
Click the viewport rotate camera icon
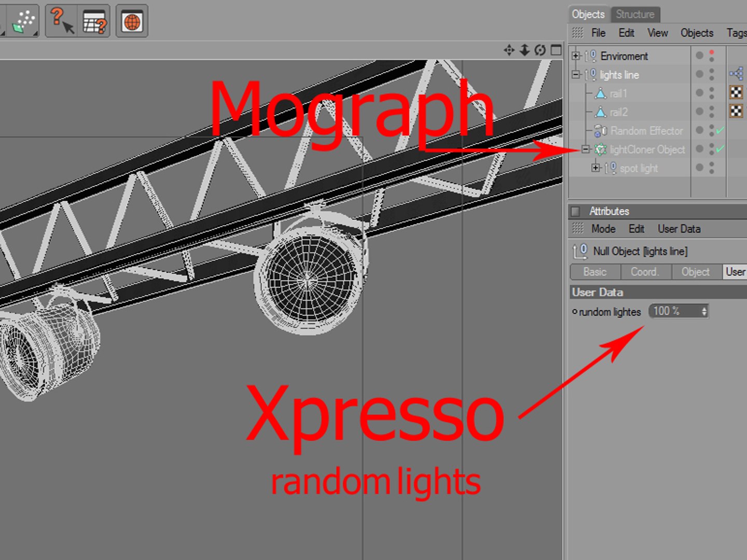pos(540,50)
